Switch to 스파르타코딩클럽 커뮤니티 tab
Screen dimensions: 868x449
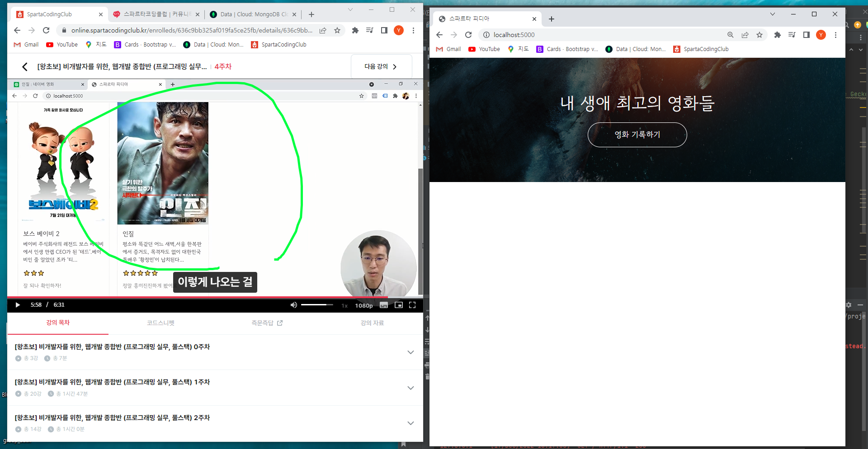157,14
